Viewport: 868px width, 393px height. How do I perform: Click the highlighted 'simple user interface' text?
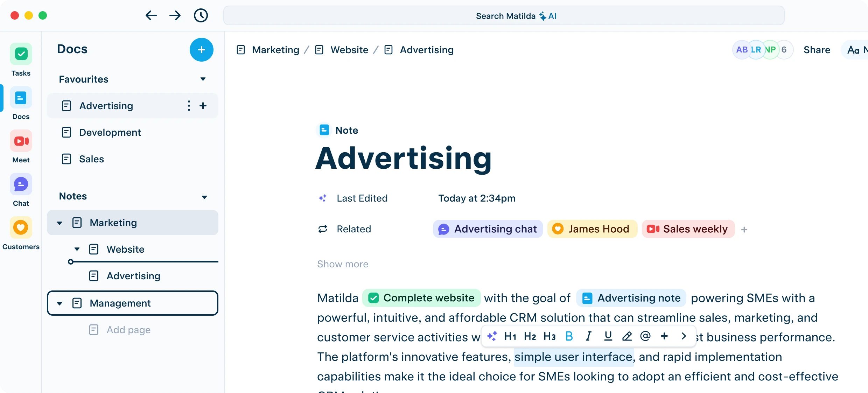[574, 357]
